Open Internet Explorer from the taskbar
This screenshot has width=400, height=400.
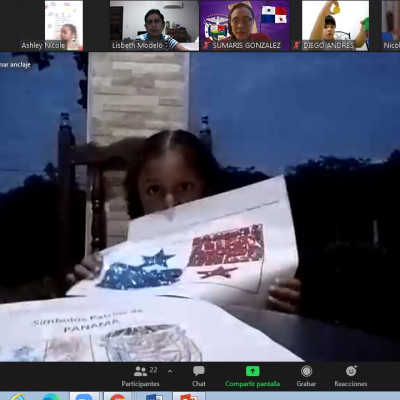point(17,396)
